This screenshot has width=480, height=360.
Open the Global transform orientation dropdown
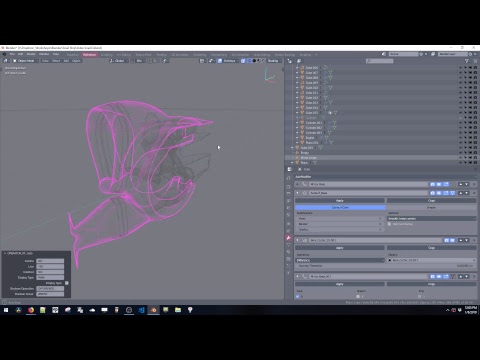pos(119,61)
